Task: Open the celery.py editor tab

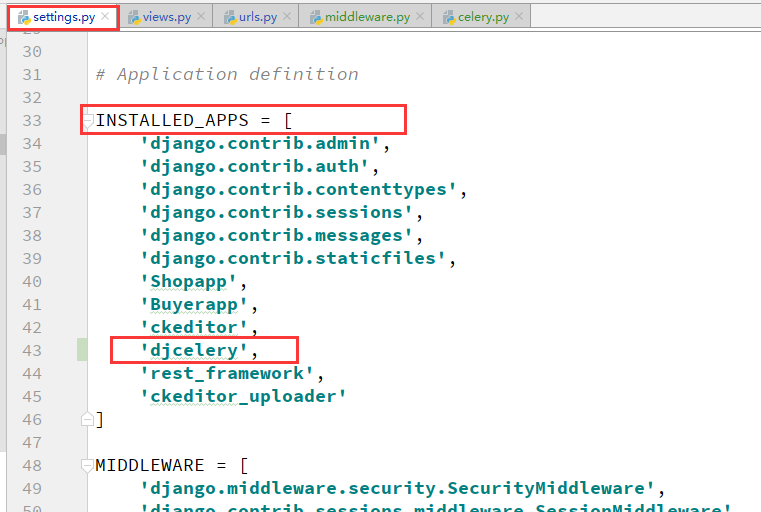Action: point(483,17)
